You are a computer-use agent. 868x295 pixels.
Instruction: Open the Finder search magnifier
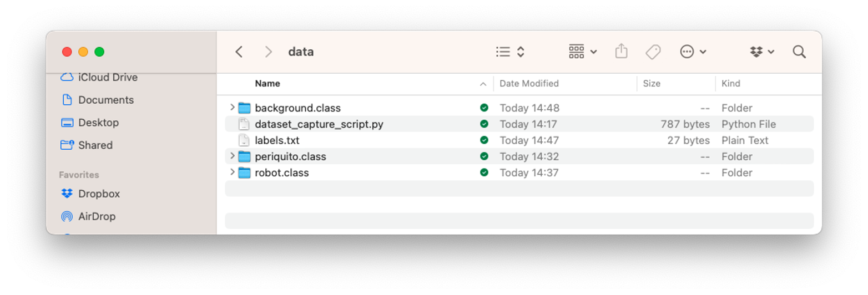pyautogui.click(x=799, y=52)
